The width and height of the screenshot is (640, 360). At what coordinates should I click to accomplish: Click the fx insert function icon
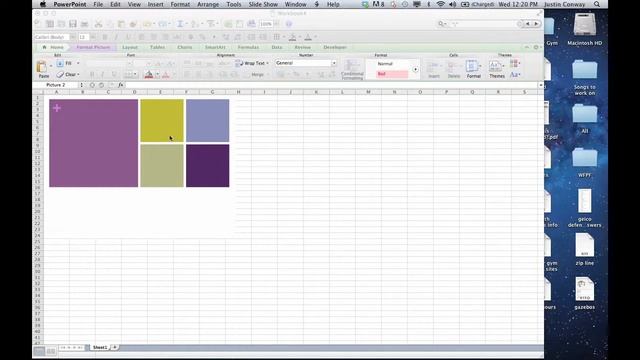point(121,85)
